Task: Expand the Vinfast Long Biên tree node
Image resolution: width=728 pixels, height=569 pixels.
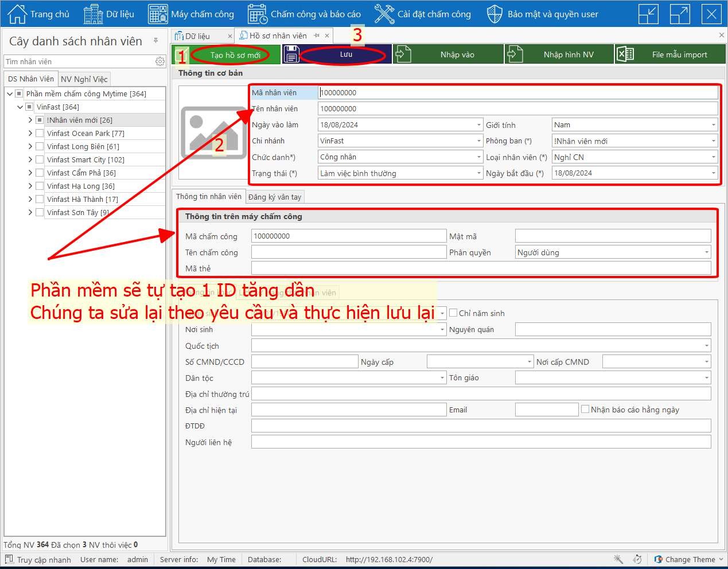Action: pyautogui.click(x=30, y=146)
